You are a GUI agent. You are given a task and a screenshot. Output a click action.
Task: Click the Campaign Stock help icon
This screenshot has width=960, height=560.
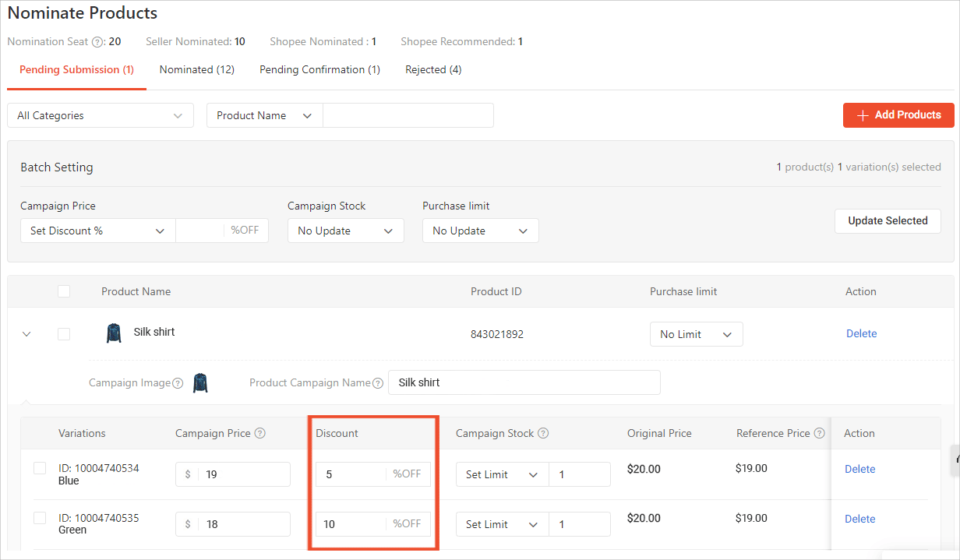(543, 433)
